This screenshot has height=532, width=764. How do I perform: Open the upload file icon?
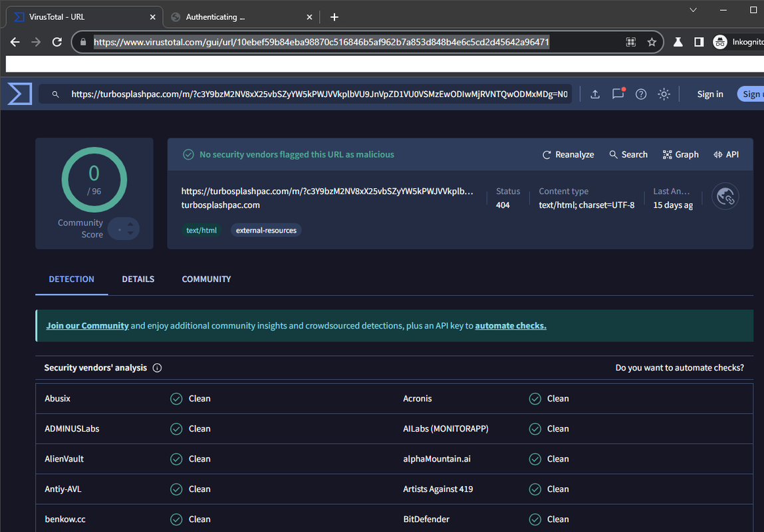tap(595, 94)
